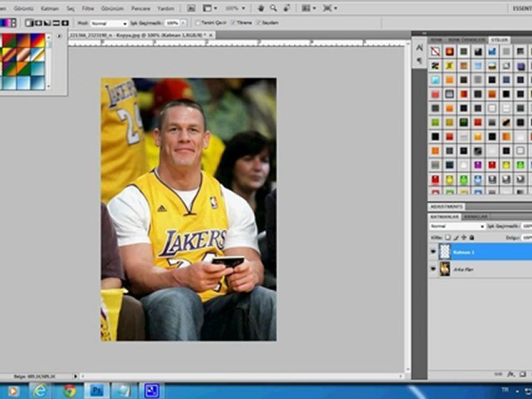The image size is (532, 399).
Task: Toggle lock all padlock icon
Action: tap(472, 238)
